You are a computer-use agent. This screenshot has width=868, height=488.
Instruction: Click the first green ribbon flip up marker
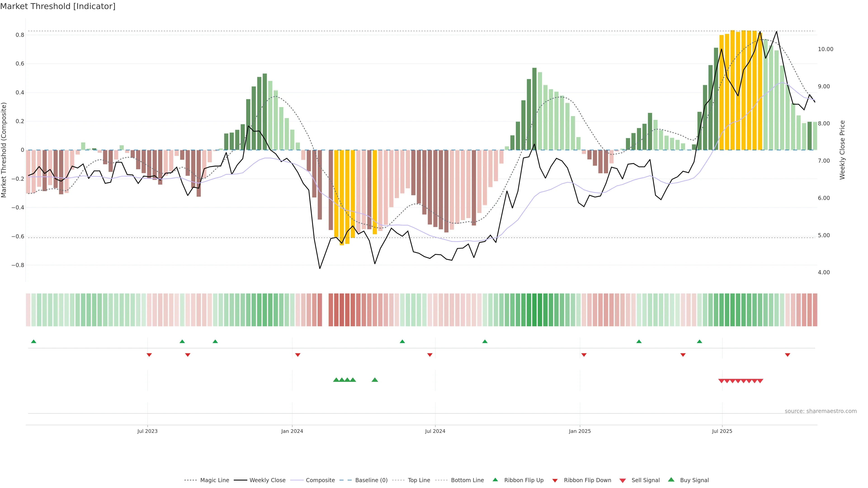33,342
